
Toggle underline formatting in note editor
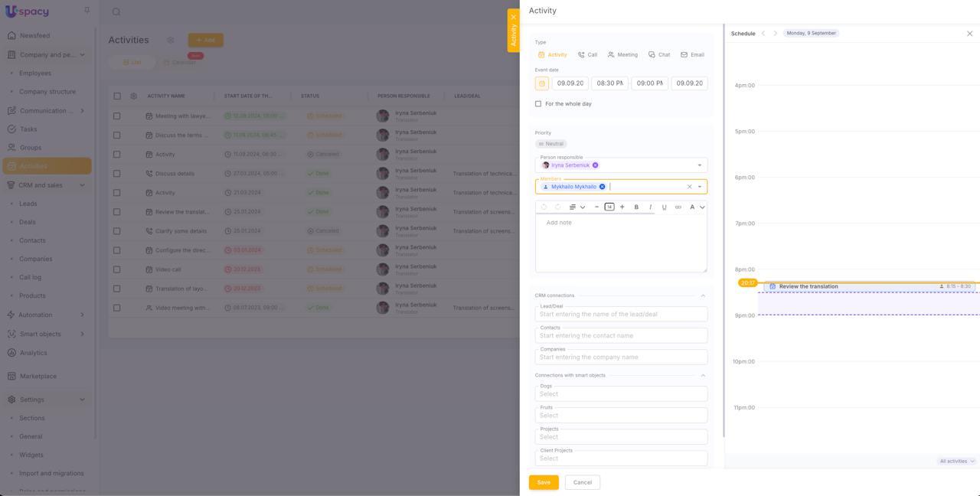pos(664,207)
